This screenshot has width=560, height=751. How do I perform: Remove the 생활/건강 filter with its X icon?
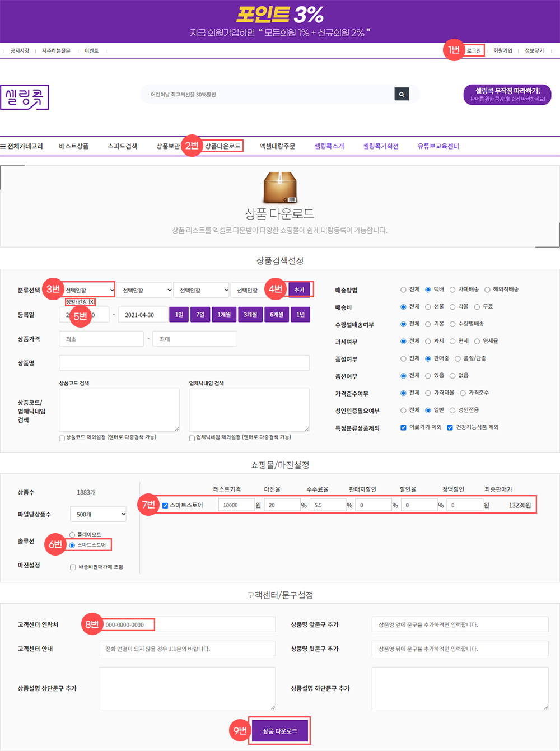point(92,301)
